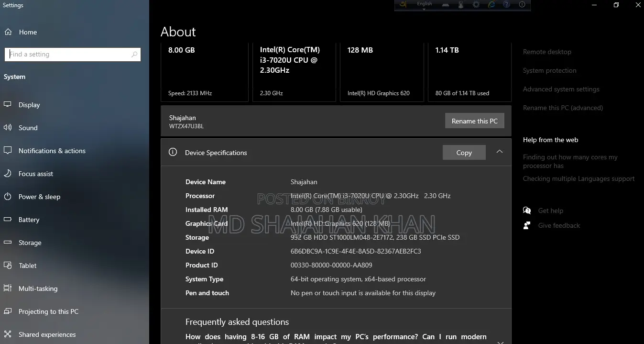This screenshot has width=644, height=344.
Task: Open Advanced system settings
Action: (x=561, y=89)
